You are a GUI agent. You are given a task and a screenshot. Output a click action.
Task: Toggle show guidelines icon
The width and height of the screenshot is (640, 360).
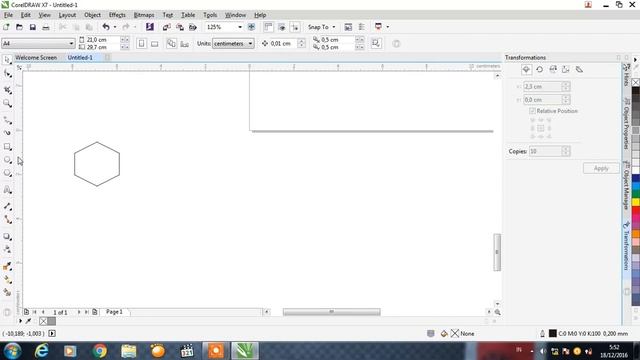tap(295, 27)
